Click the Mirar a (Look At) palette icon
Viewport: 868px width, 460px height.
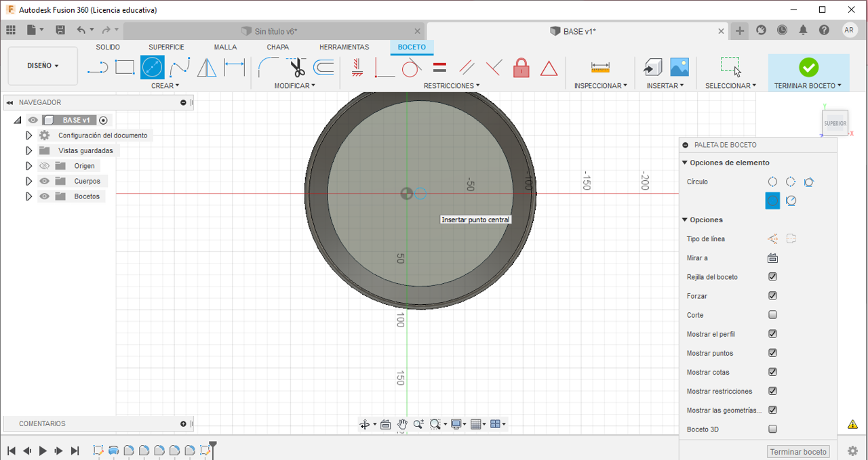[772, 258]
